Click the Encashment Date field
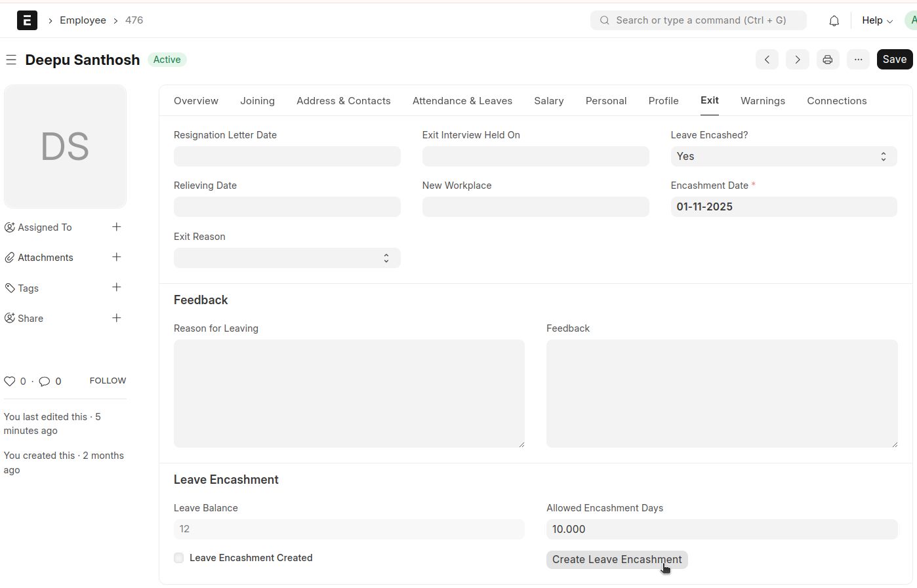Image resolution: width=917 pixels, height=588 pixels. [783, 207]
